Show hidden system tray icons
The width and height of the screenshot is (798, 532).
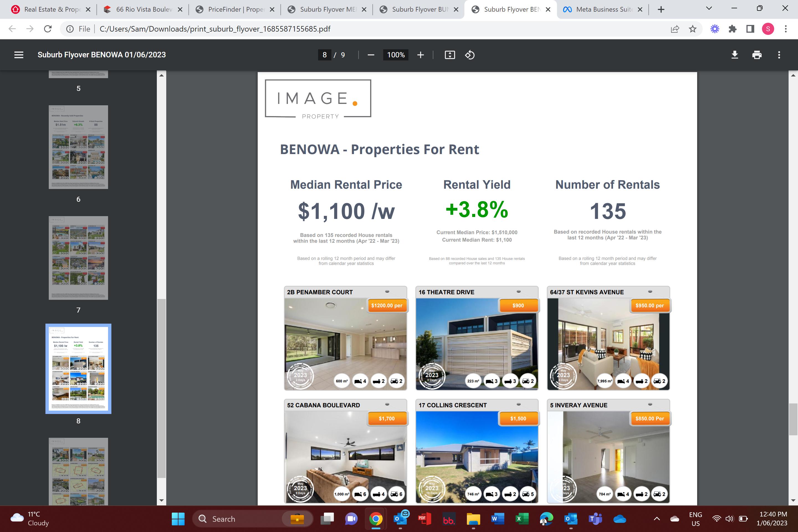(x=657, y=518)
